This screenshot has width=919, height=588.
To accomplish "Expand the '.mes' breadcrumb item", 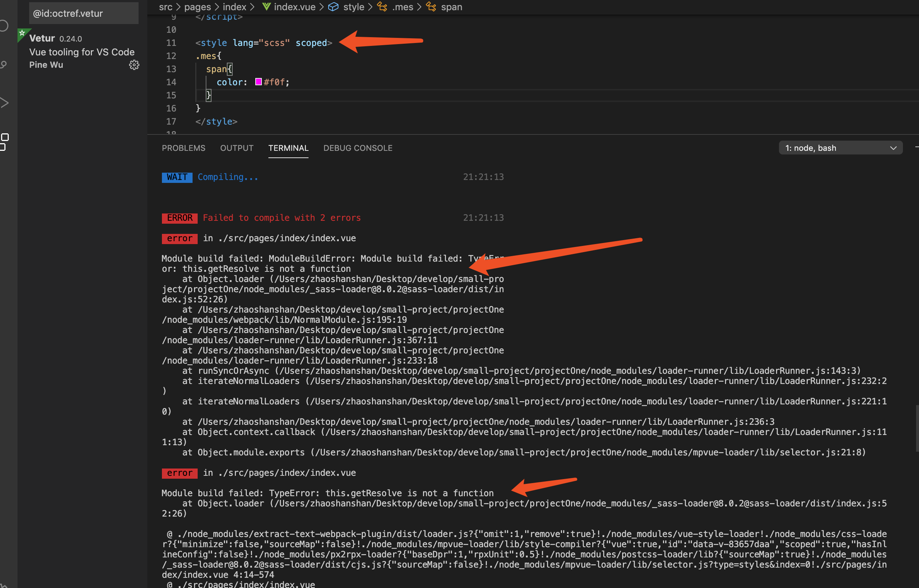I will 402,7.
